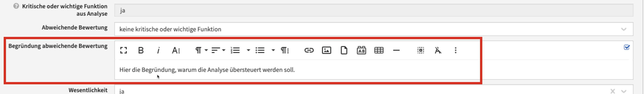The image size is (644, 94).
Task: Toggle fullscreen mode in the editor
Action: [124, 50]
